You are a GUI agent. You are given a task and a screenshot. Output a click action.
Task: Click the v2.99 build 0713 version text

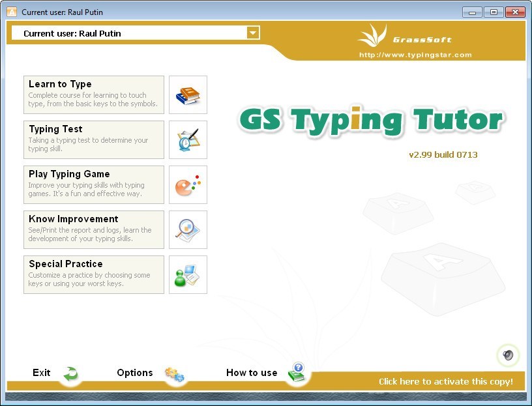[x=443, y=154]
